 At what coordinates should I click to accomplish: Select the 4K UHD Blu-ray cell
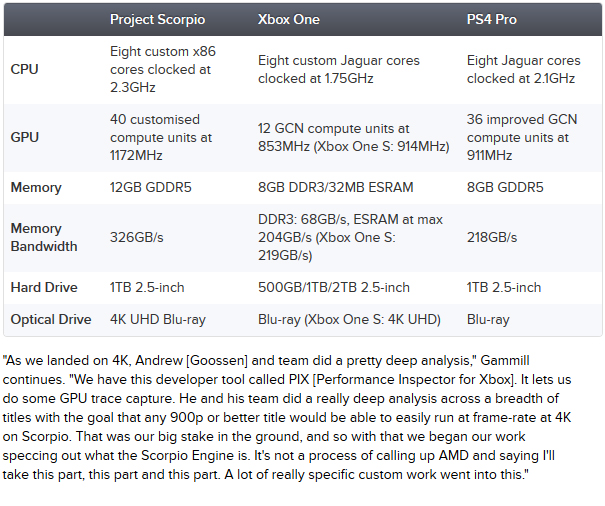click(158, 320)
